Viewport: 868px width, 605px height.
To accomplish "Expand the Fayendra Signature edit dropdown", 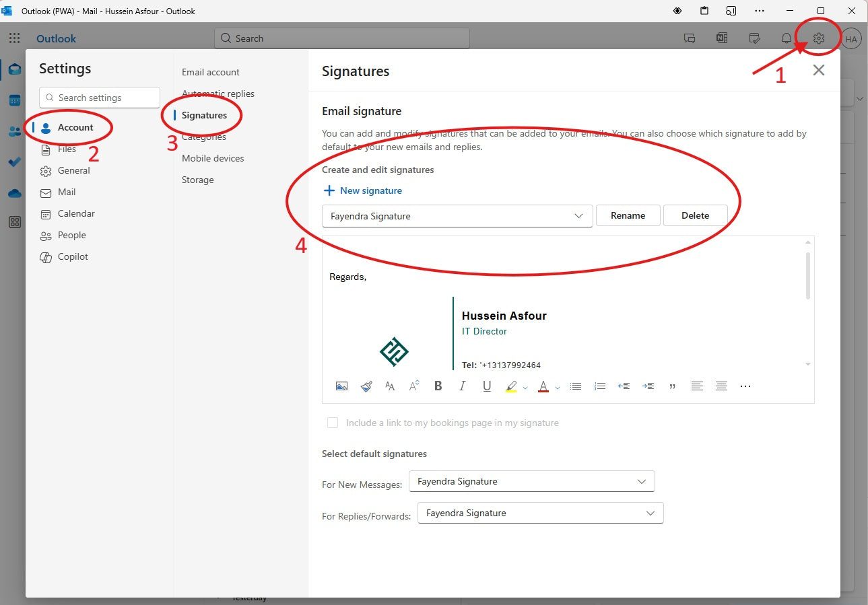I will coord(457,216).
